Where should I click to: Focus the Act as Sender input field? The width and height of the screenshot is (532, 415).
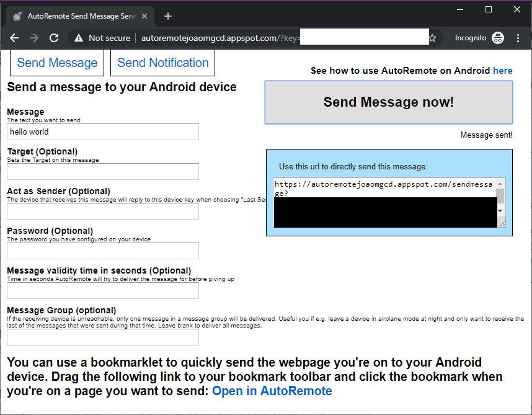pyautogui.click(x=103, y=211)
